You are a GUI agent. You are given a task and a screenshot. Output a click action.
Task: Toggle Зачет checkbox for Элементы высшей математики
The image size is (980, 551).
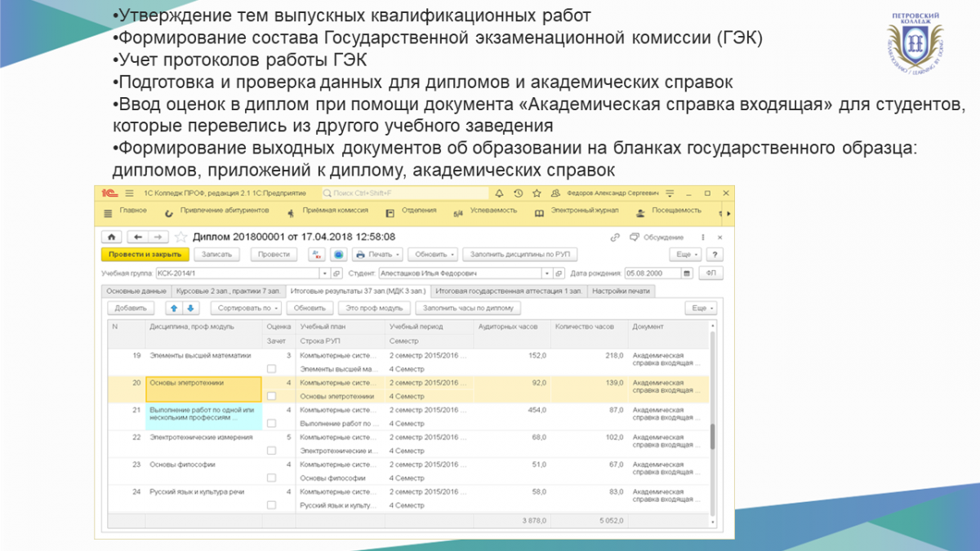click(271, 369)
